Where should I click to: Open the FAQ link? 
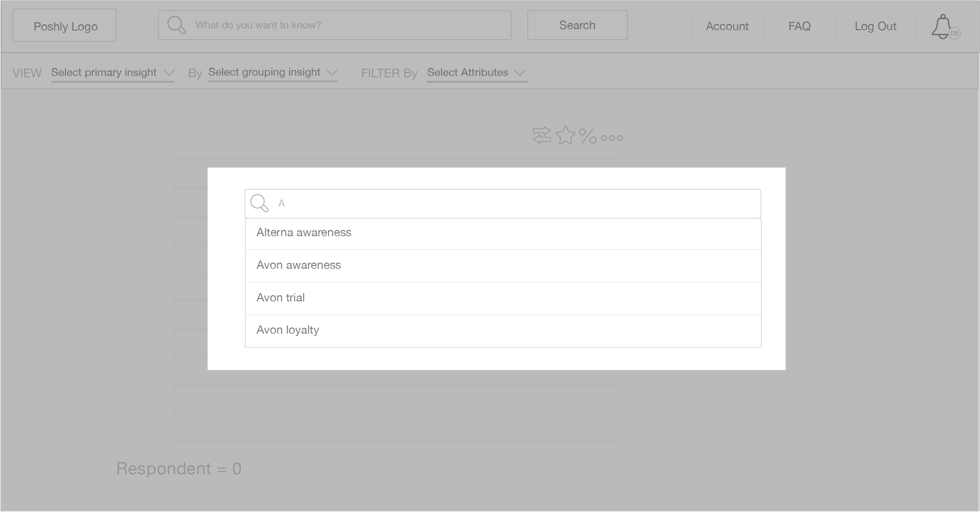coord(799,26)
